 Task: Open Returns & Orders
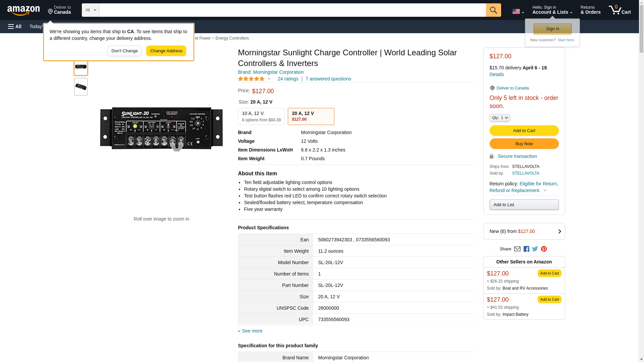[x=590, y=10]
